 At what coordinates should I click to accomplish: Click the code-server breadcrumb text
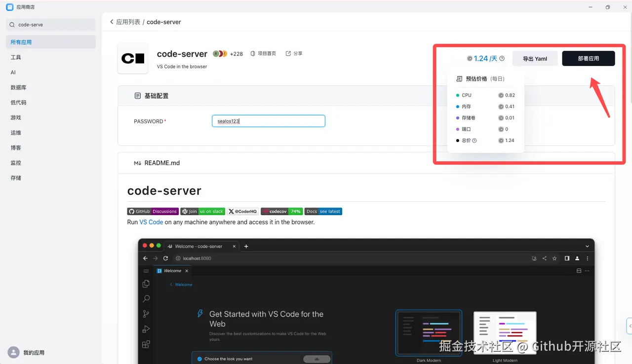164,22
